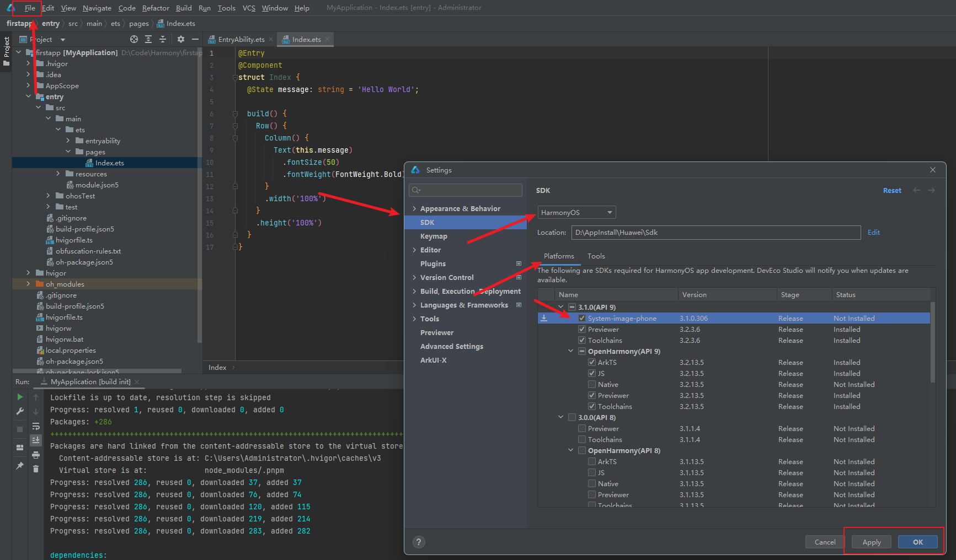Click Edit link next to SDK location
This screenshot has height=560, width=956.
click(x=874, y=232)
